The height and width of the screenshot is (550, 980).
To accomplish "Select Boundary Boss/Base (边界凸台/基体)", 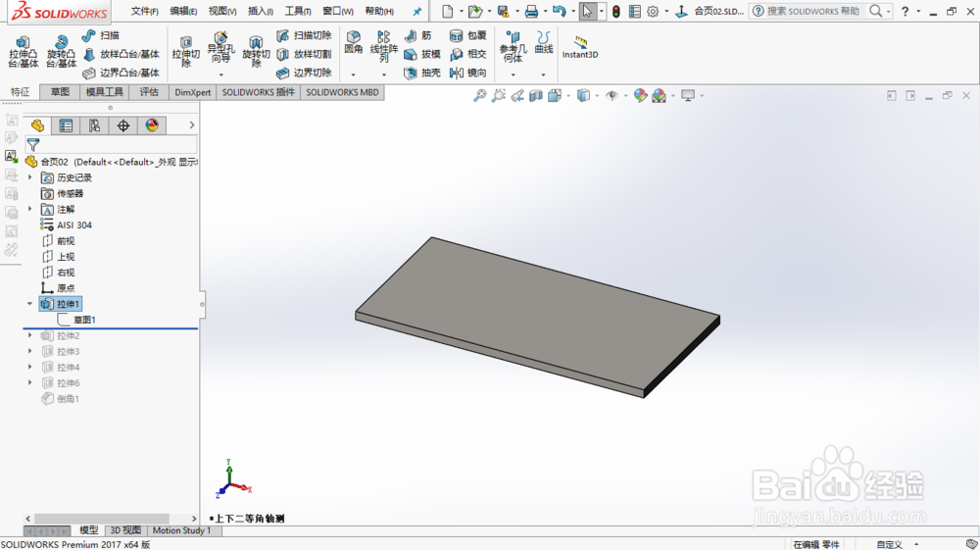I will (x=122, y=74).
